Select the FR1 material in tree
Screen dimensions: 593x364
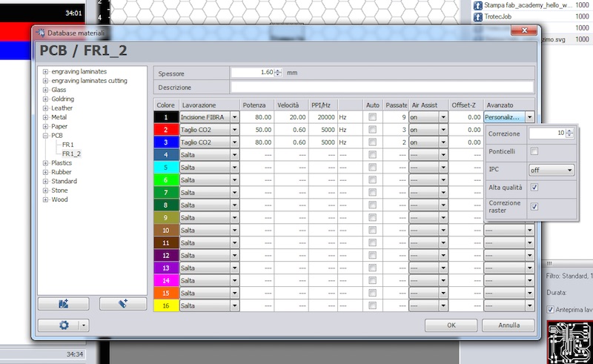[68, 145]
